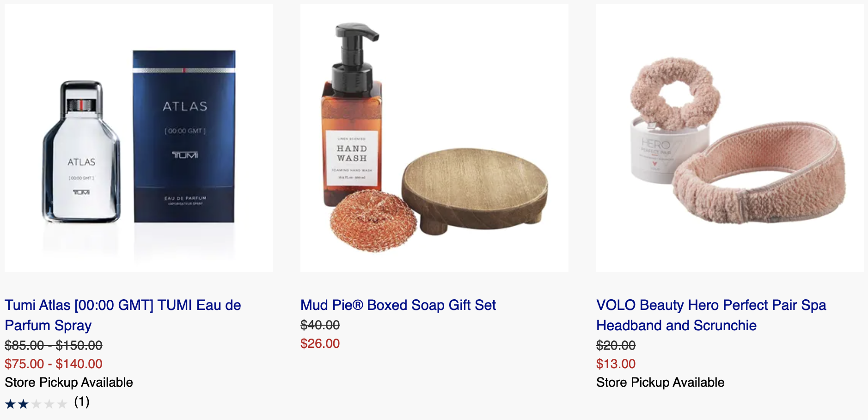Click the second filled rating star
This screenshot has height=420, width=868.
[23, 404]
